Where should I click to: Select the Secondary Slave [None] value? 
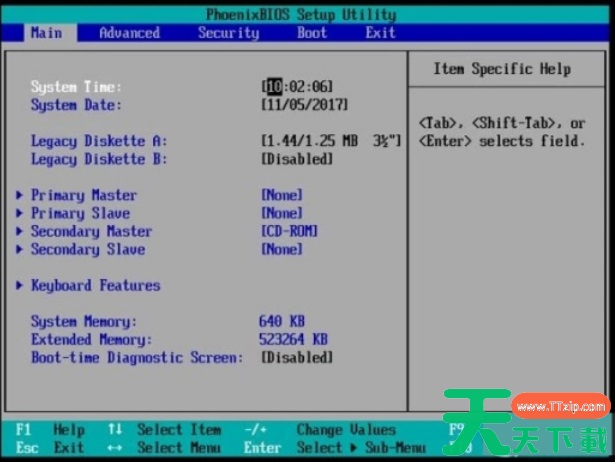[282, 249]
